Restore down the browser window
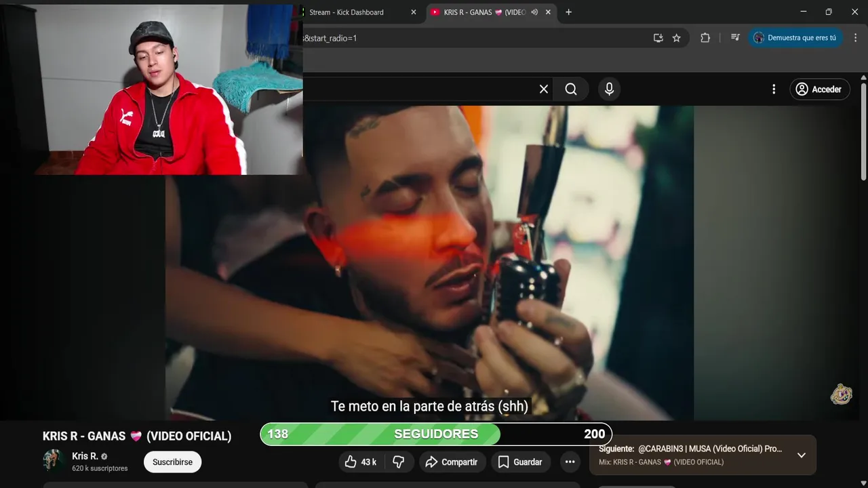This screenshot has width=868, height=488. pyautogui.click(x=829, y=12)
